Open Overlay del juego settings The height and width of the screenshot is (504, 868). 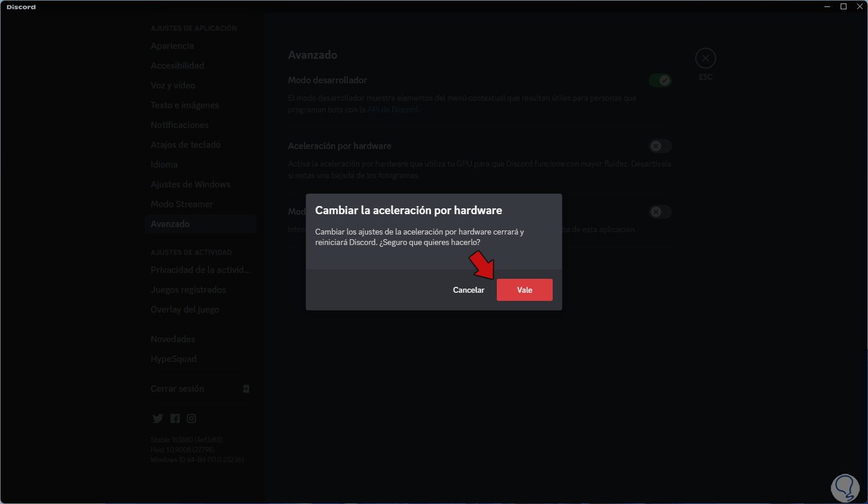pyautogui.click(x=201, y=310)
